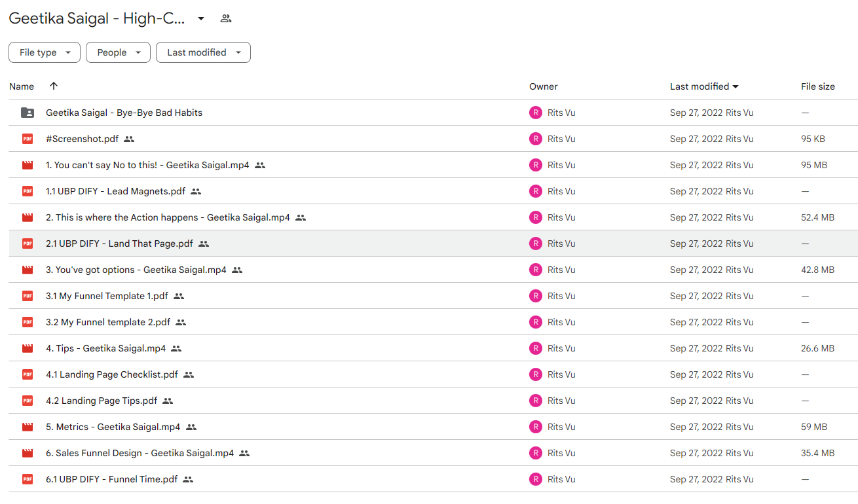Select 1.1 UBP DIFY - Lead Magnets.pdf
Screen dimensions: 858x504
click(x=116, y=191)
